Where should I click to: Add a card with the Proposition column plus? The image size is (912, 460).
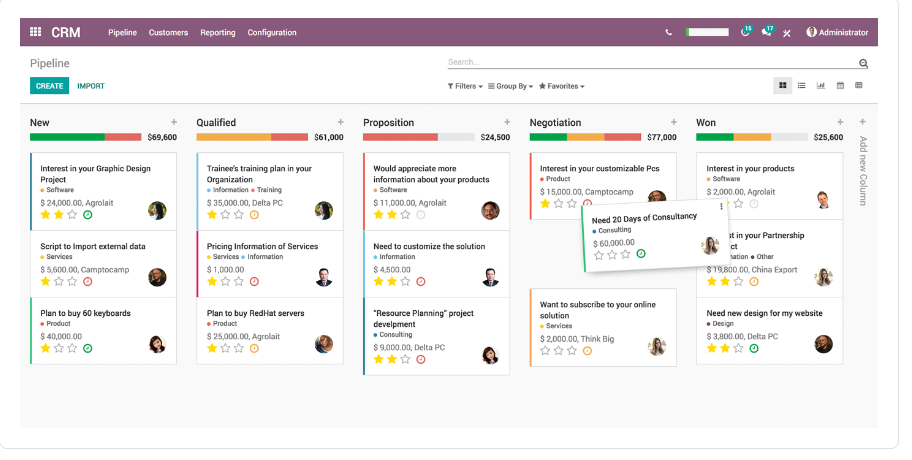(x=507, y=122)
